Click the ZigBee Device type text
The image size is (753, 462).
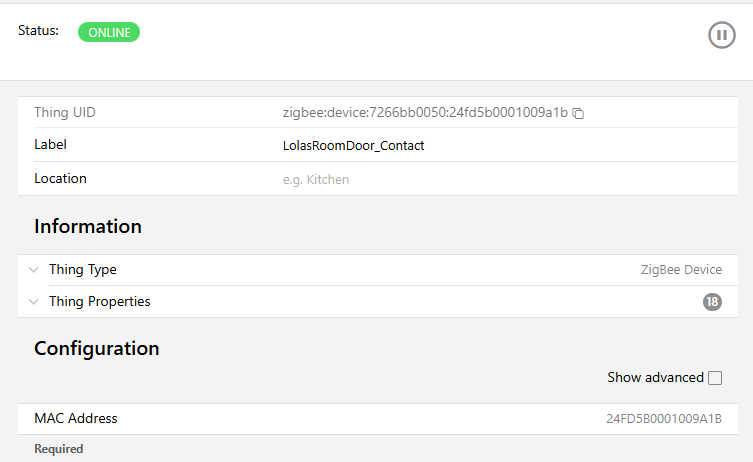click(681, 270)
